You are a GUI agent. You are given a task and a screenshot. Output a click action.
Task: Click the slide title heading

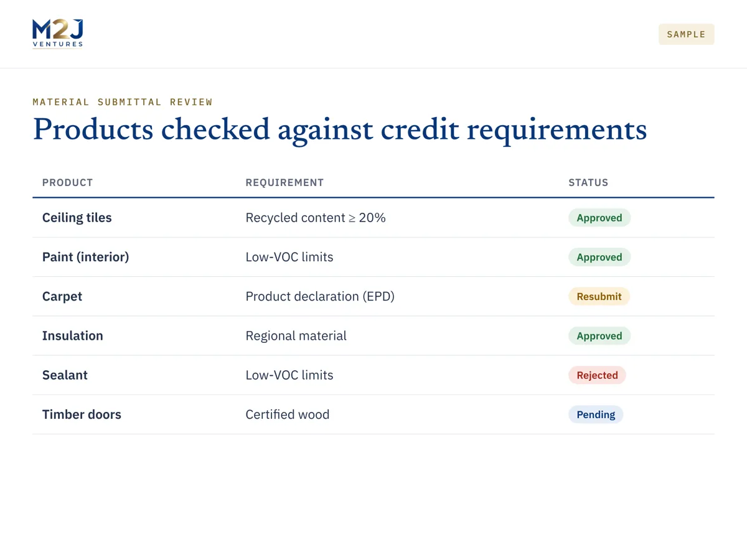340,130
